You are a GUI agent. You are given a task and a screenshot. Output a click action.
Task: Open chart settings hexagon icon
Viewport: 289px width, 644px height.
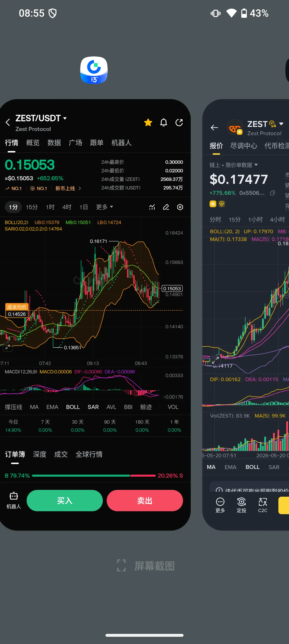click(180, 207)
